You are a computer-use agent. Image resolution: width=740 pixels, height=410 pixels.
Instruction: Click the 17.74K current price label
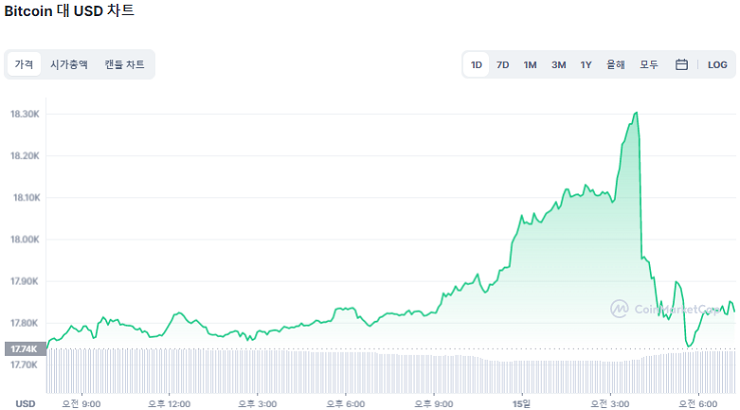tap(23, 349)
